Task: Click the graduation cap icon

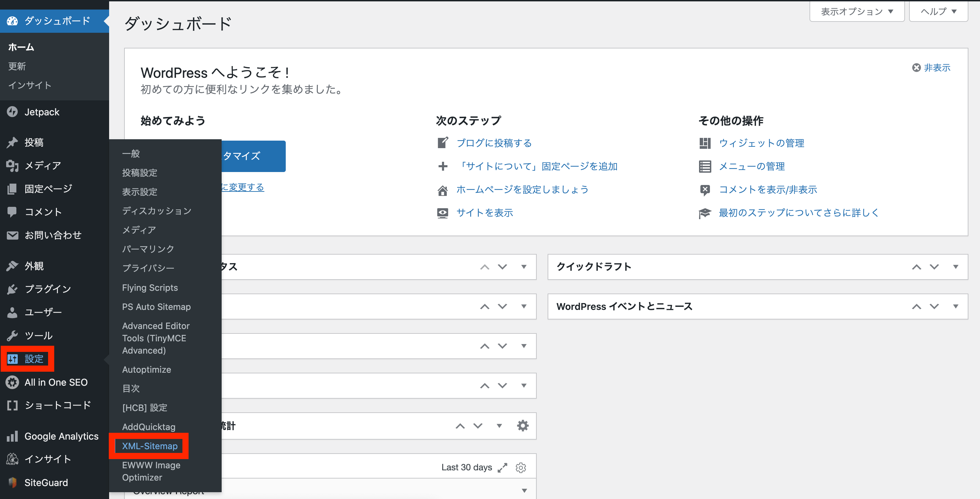Action: coord(704,213)
